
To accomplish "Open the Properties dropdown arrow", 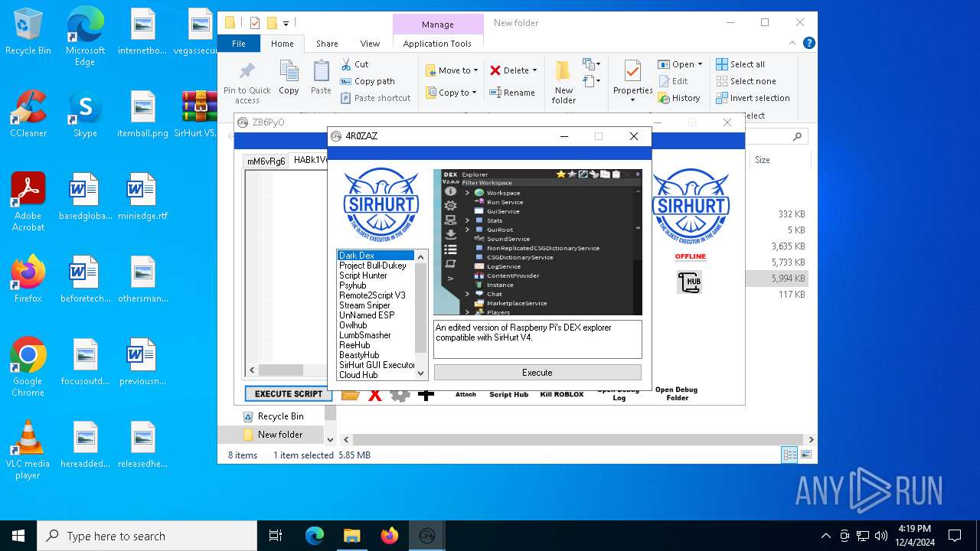I will [632, 100].
